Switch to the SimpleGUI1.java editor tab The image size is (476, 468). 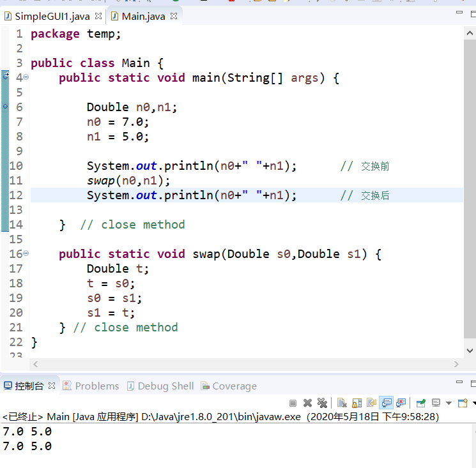[x=52, y=17]
